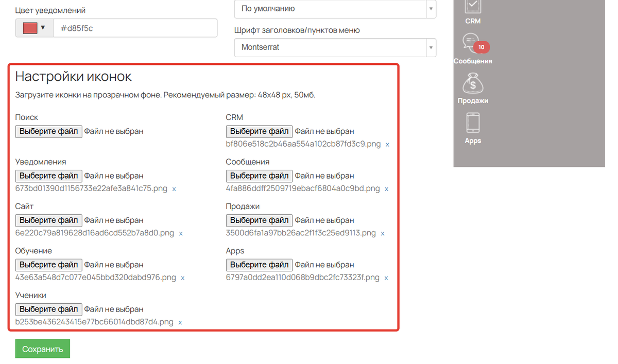Click file name 3500d6fa1a97bb26ac2f1f3c25ed9113.png
Viewport: 618px width, 364px height.
pyautogui.click(x=301, y=233)
